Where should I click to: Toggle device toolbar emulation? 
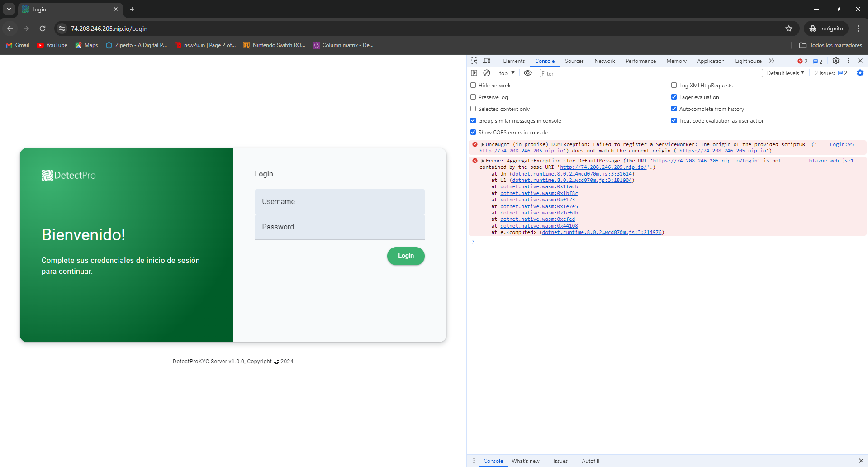487,61
